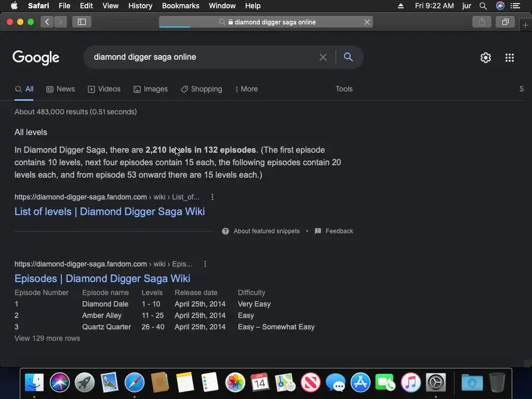Open FaceTime in the Dock
The width and height of the screenshot is (532, 399).
[x=386, y=382]
